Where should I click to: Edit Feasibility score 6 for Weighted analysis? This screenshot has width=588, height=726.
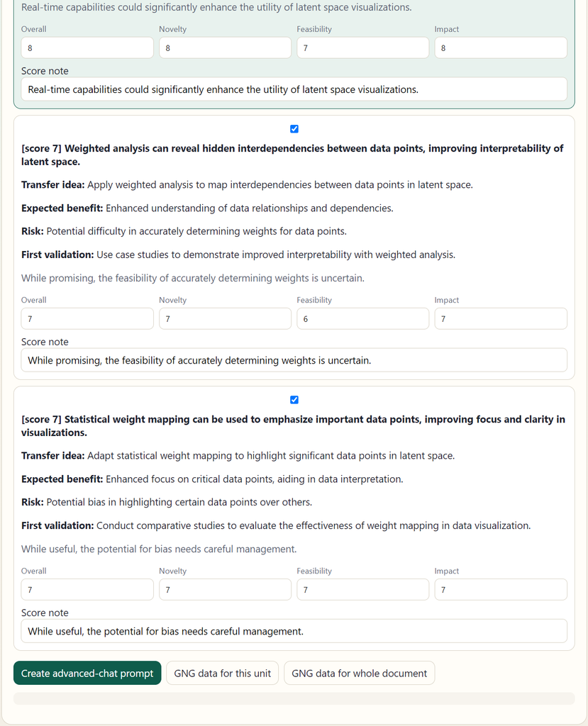(363, 318)
